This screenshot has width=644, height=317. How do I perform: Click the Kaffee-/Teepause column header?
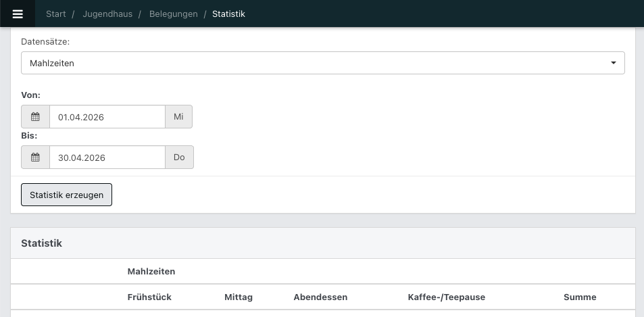pyautogui.click(x=447, y=297)
